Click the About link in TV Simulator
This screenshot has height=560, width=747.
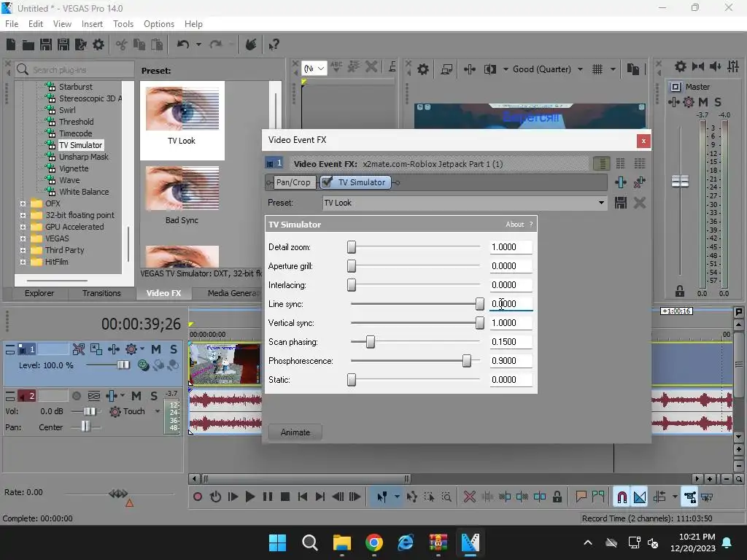(514, 225)
